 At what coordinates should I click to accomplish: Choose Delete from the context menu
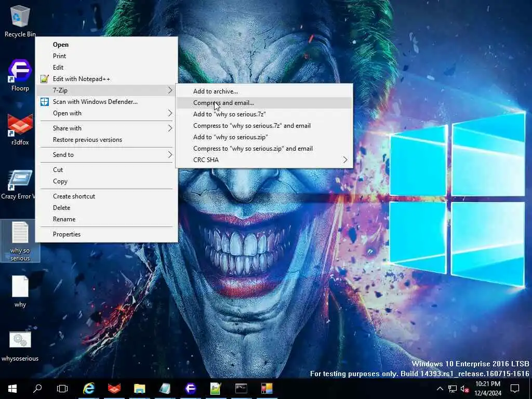click(x=107, y=208)
